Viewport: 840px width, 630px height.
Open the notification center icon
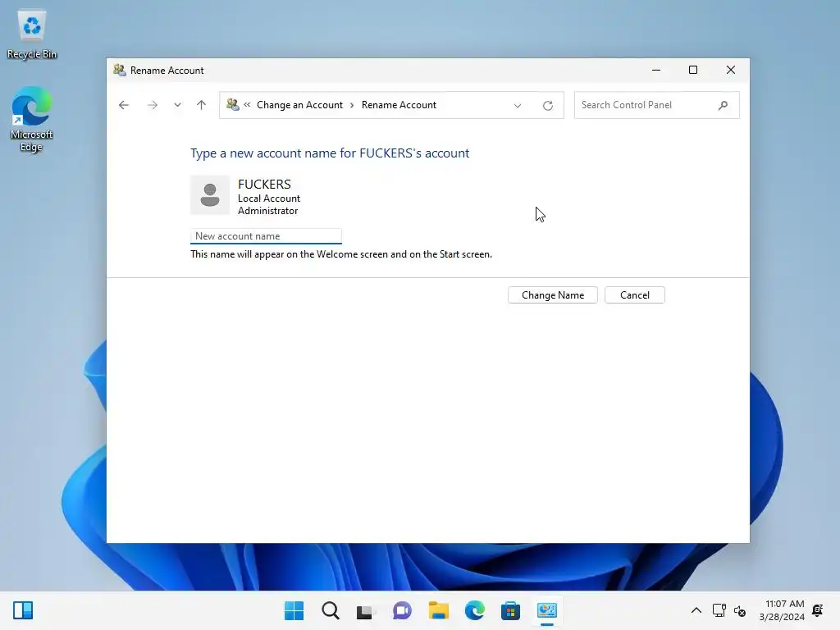coord(818,610)
